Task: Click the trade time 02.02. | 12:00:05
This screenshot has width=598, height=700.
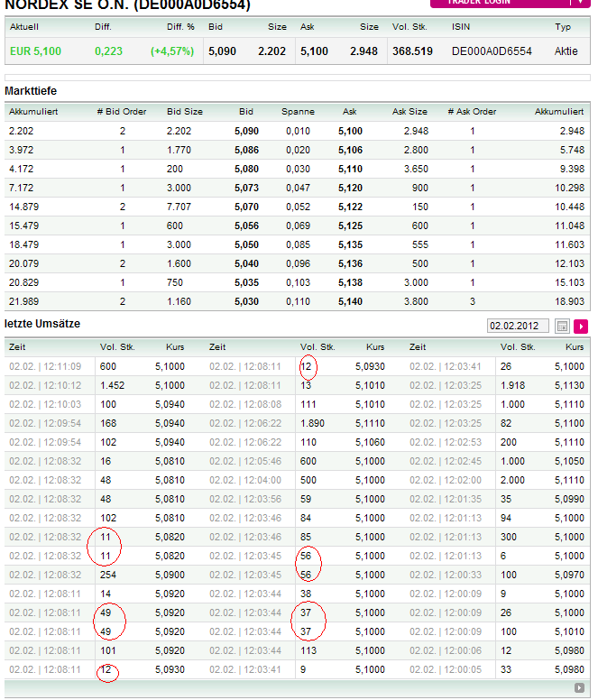Action: click(x=446, y=670)
